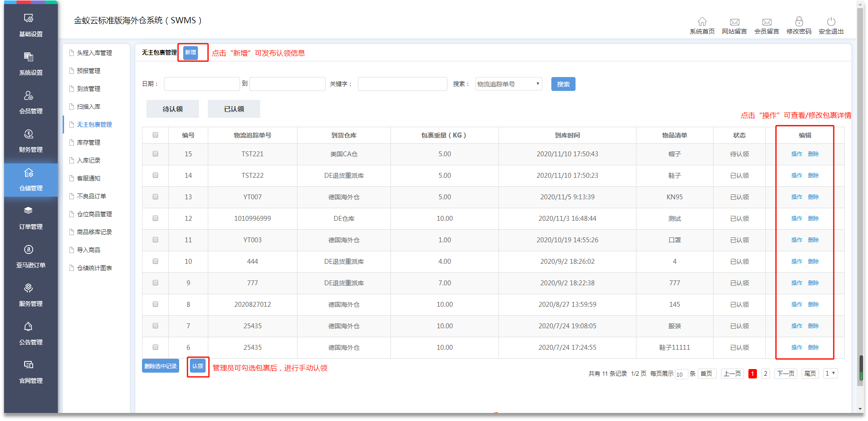Switch to the 已认领 tab
Screen dimensions: 868x421
234,109
